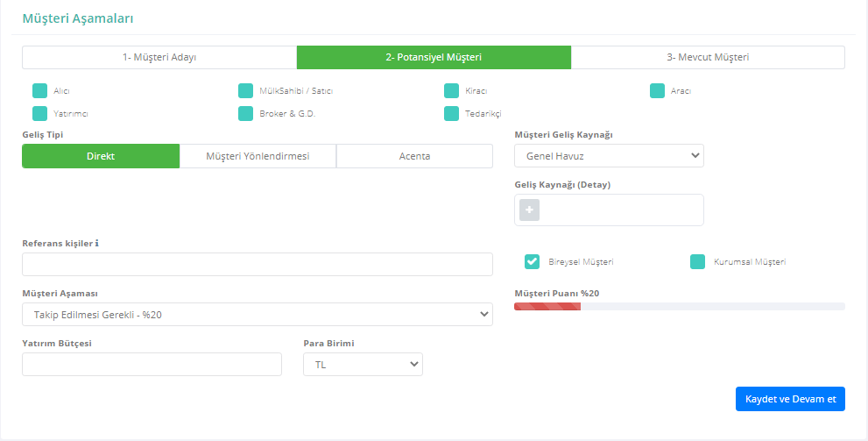Switch to the 1- Müşteri Adayı tab

coord(159,57)
